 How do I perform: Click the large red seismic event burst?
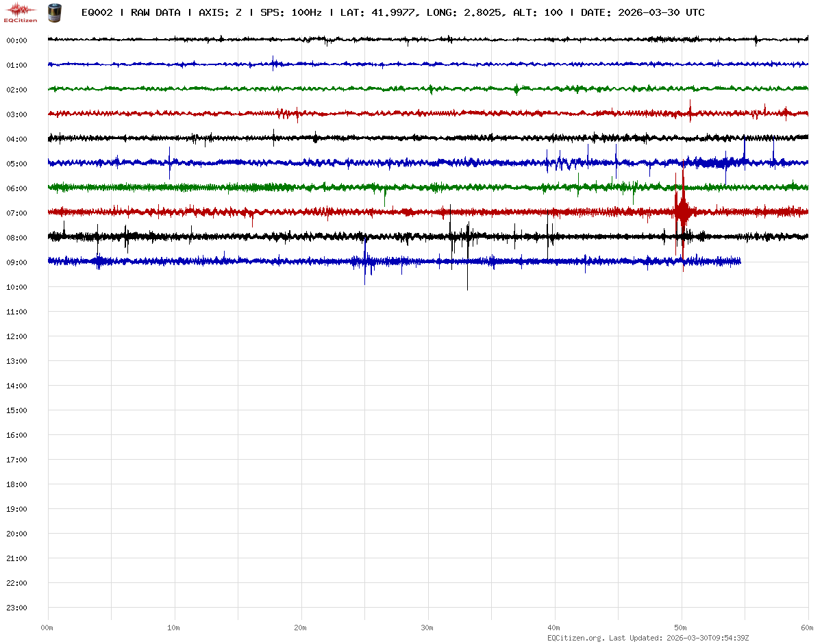click(x=682, y=210)
